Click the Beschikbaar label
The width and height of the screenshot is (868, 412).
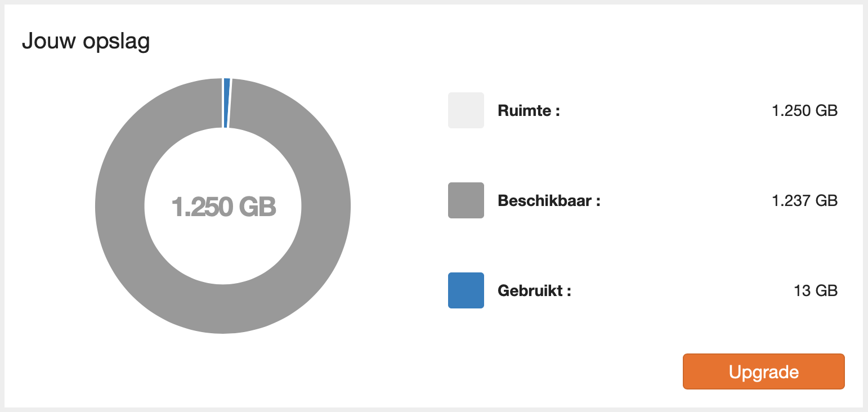[549, 200]
